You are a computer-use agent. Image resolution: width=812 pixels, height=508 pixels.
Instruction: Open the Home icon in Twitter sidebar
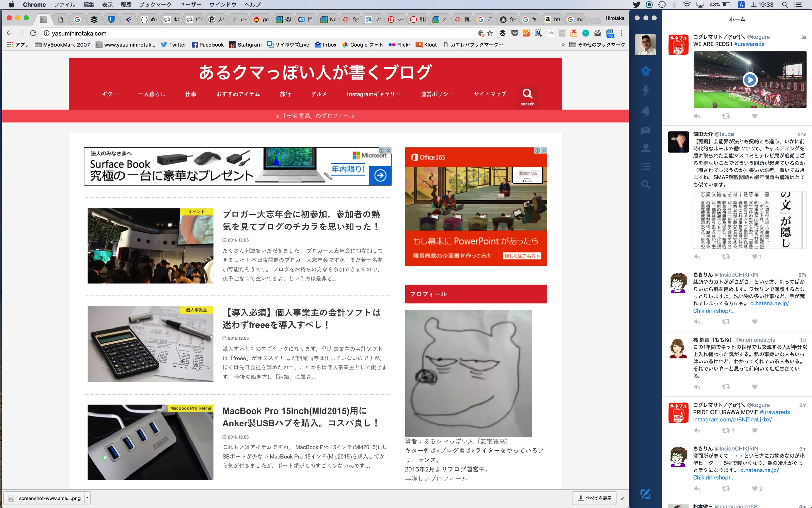coord(646,71)
